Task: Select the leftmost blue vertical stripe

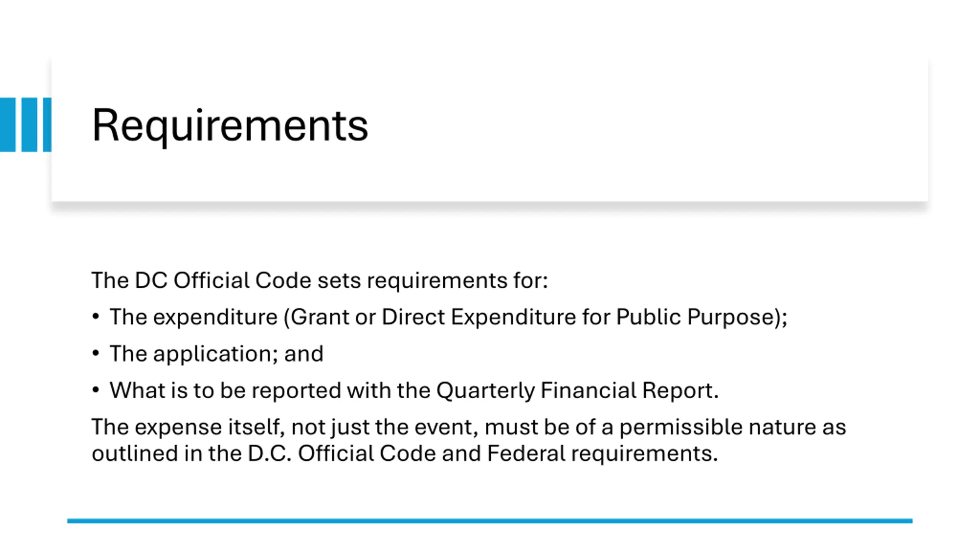Action: [8, 125]
